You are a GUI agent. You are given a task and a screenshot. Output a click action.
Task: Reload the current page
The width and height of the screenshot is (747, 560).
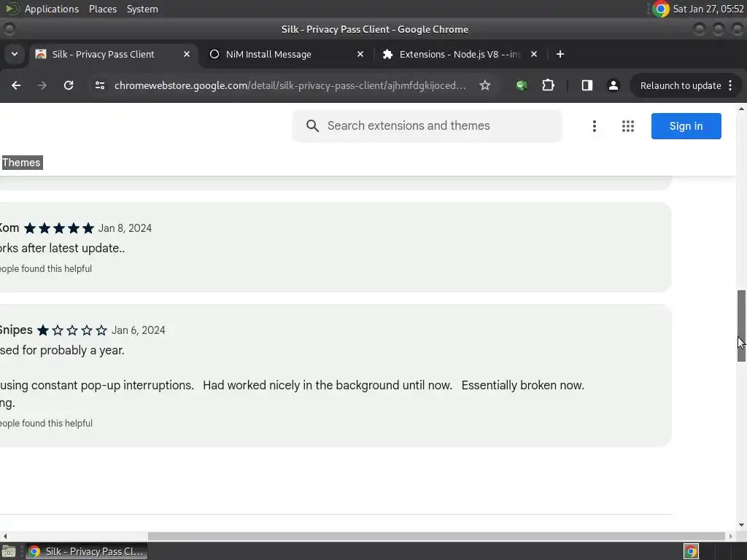click(x=69, y=85)
